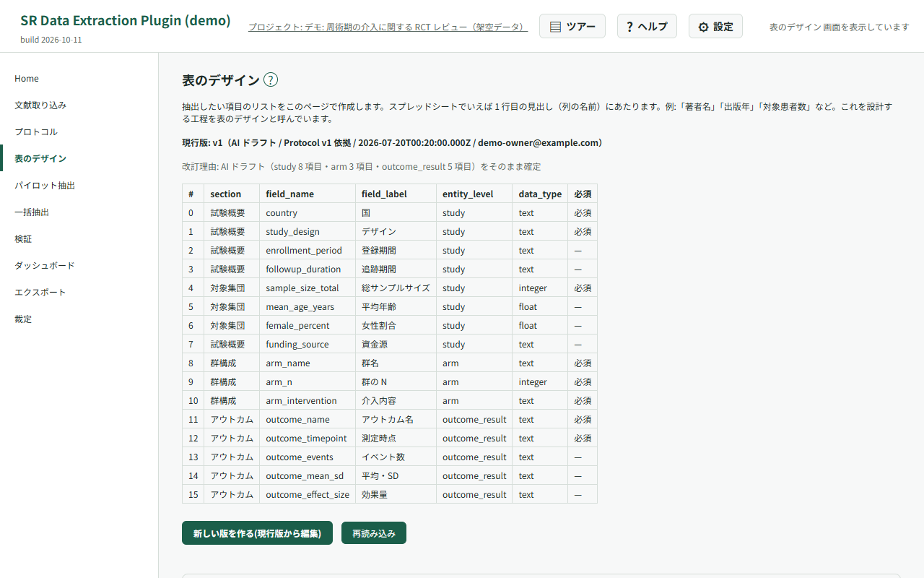Image resolution: width=924 pixels, height=578 pixels.
Task: Click the field_name column header
Action: pyautogui.click(x=308, y=194)
